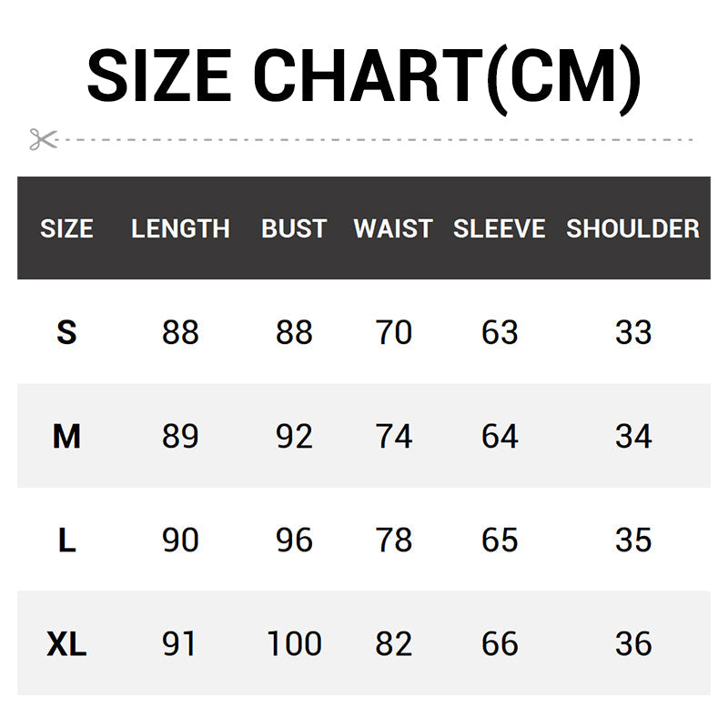Click the L waist value 78
Viewport: 728px width, 728px height.
coord(394,541)
